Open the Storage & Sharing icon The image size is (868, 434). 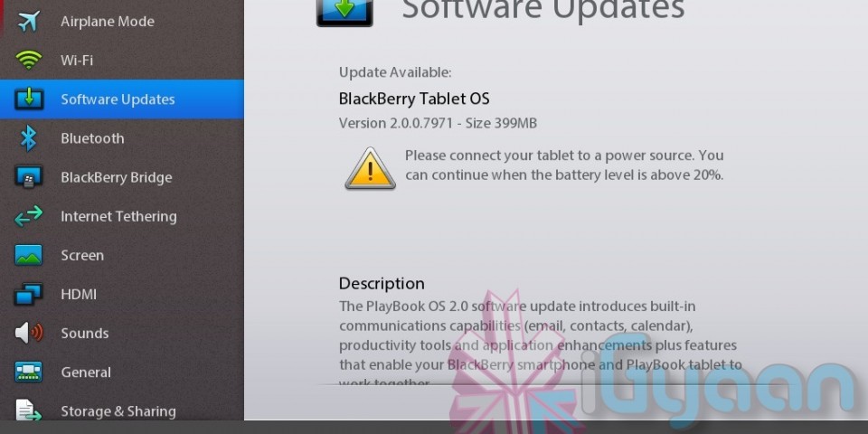coord(29,410)
